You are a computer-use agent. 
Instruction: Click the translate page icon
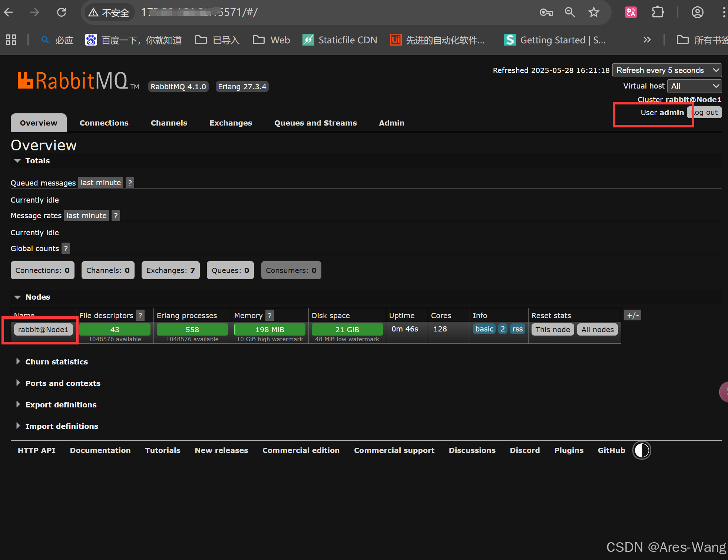[631, 12]
